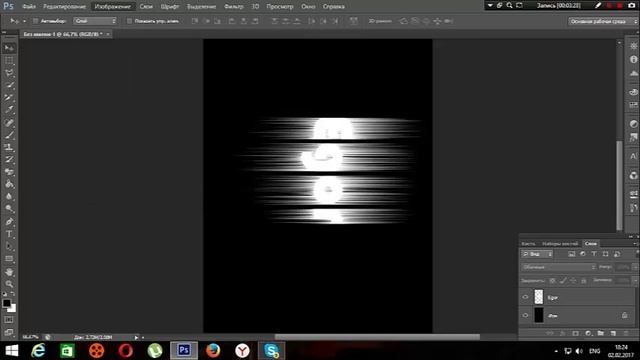
Task: Open layer opacity slider arrow
Action: point(635,267)
